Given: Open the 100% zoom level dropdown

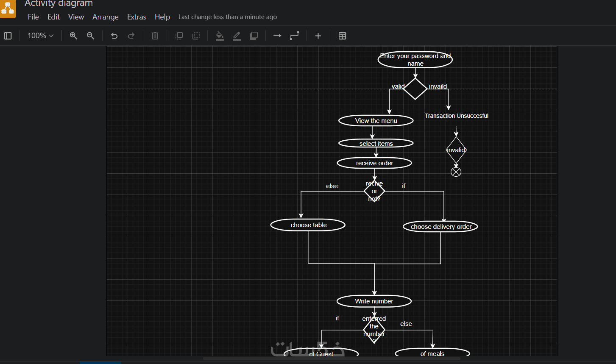Looking at the screenshot, I should [x=40, y=36].
